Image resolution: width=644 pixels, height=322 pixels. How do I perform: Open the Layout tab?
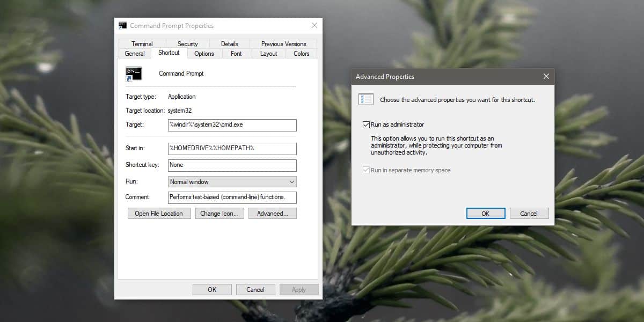tap(269, 54)
